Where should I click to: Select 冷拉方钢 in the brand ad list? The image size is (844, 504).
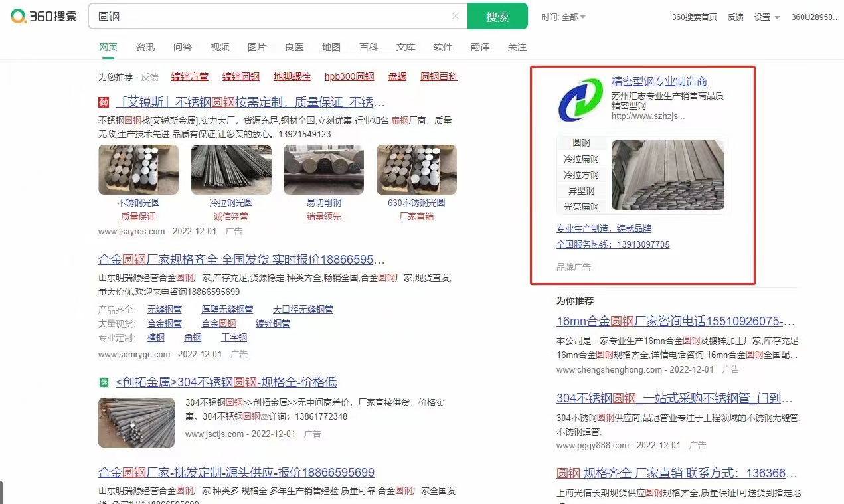(581, 175)
